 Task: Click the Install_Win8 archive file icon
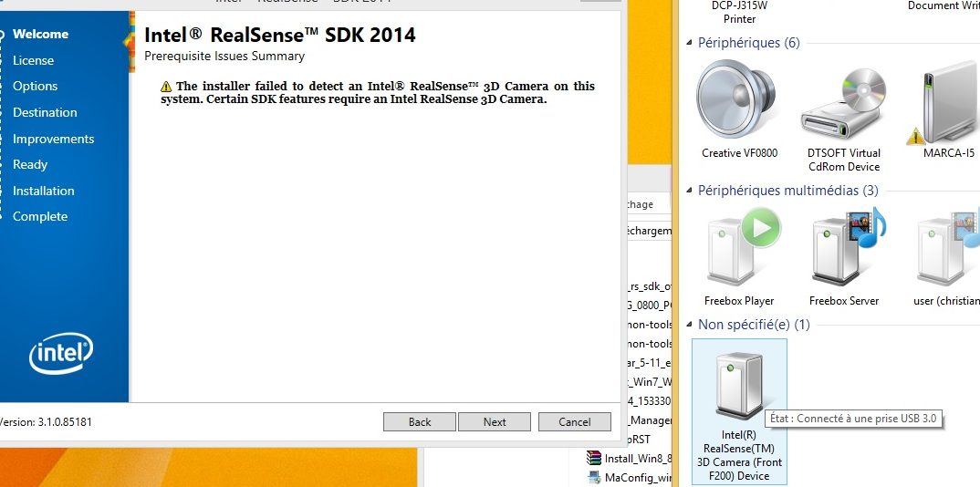(x=594, y=458)
